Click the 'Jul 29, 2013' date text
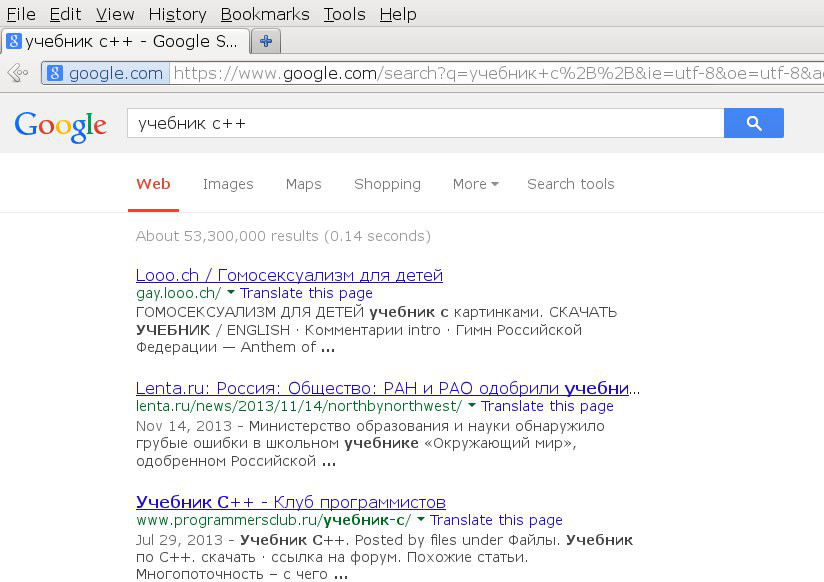This screenshot has height=582, width=824. coord(179,540)
